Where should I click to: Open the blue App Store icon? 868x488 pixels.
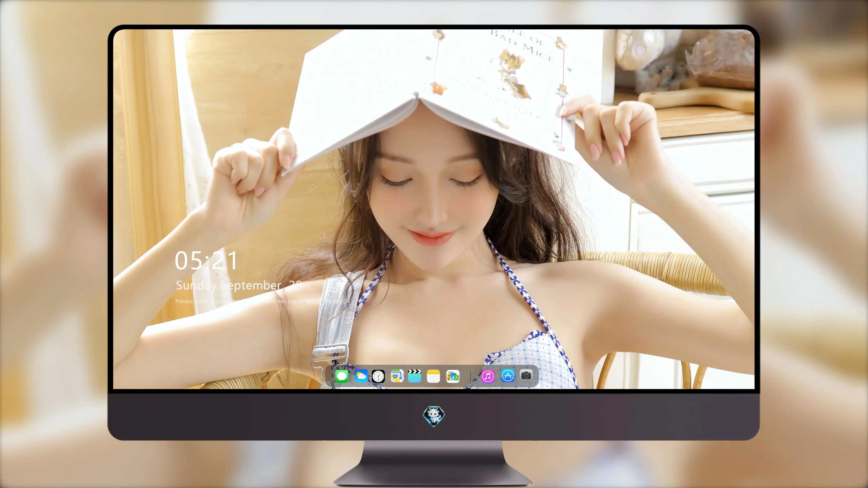pyautogui.click(x=508, y=375)
